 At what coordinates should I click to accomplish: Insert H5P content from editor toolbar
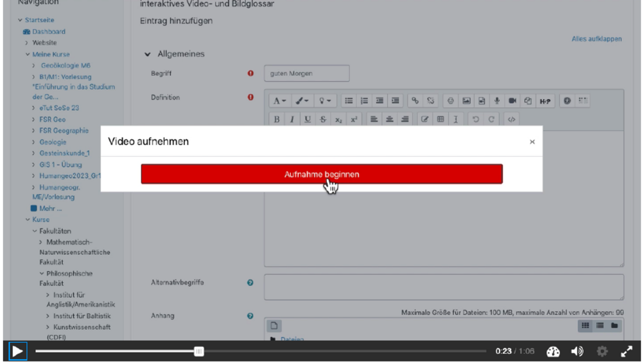[x=545, y=101]
